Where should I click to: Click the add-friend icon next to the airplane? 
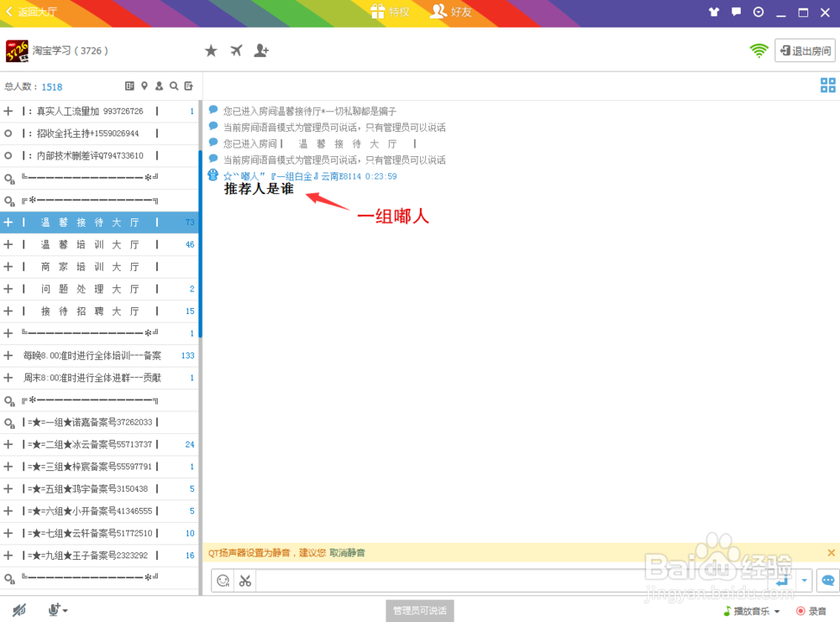point(261,50)
